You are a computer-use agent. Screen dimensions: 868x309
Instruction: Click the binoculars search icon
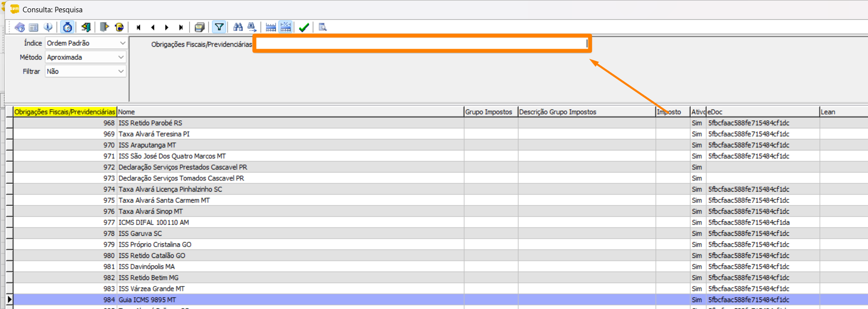(x=238, y=28)
